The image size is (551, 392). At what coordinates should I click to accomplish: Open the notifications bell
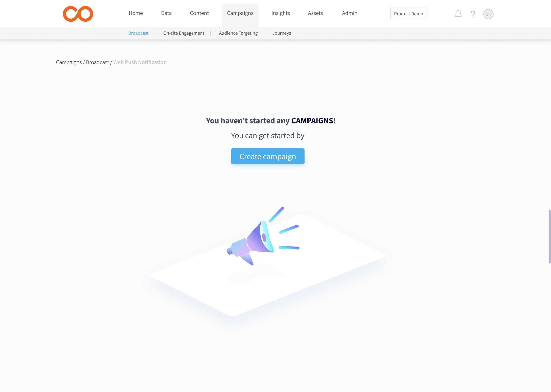click(458, 14)
